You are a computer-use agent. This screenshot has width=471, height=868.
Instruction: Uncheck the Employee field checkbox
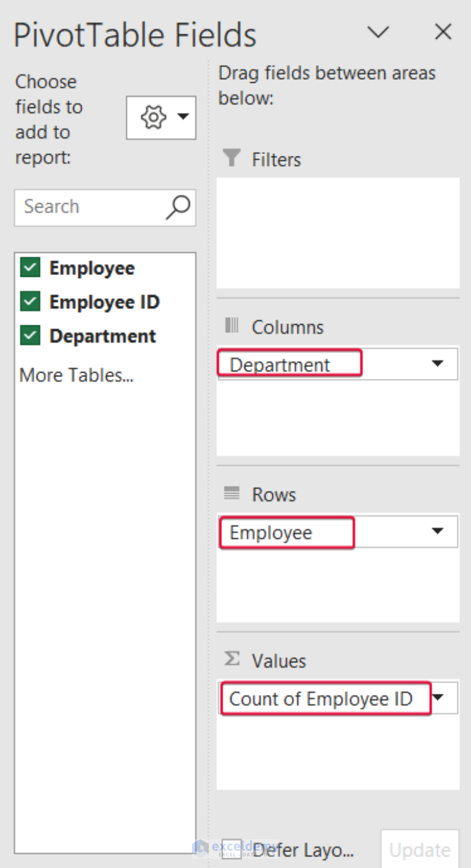coord(30,268)
